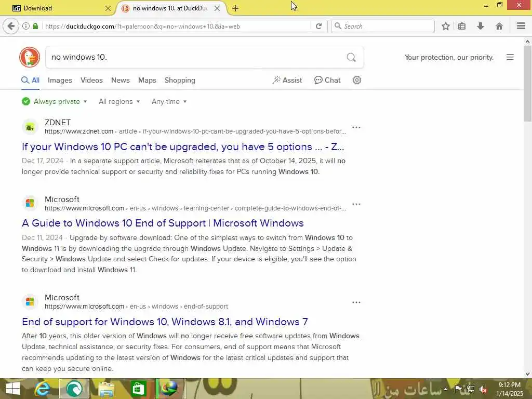Open Assist feature
Screen dimensions: 532x399
click(287, 80)
